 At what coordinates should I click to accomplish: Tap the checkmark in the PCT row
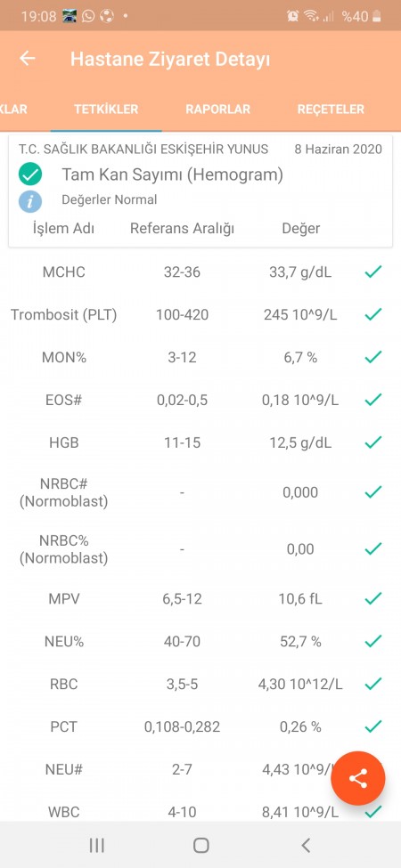click(373, 726)
